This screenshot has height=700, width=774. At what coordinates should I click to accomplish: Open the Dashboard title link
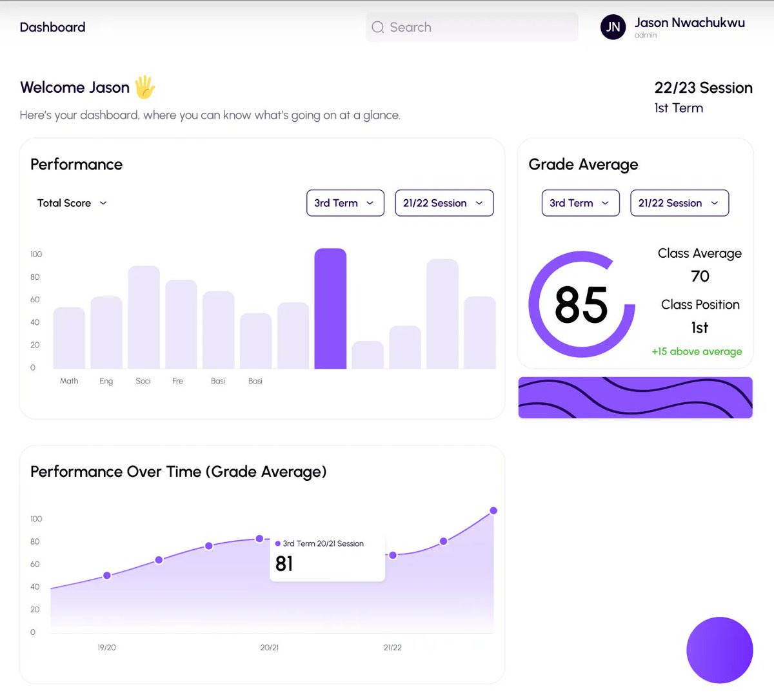pyautogui.click(x=52, y=27)
